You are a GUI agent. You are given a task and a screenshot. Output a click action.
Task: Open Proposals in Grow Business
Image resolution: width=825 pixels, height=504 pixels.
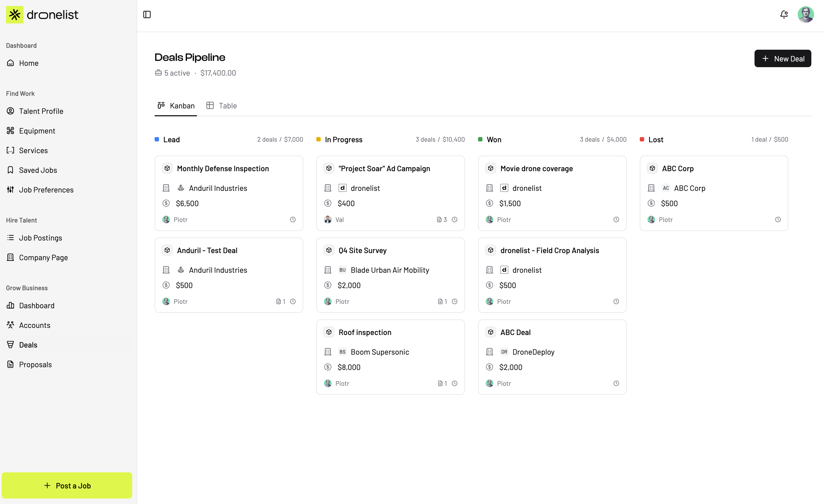click(35, 364)
